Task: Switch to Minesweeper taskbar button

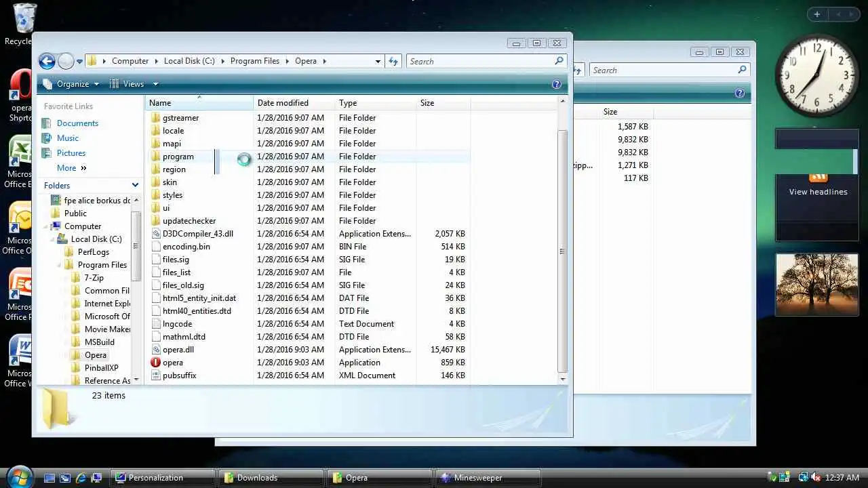Action: pyautogui.click(x=488, y=478)
